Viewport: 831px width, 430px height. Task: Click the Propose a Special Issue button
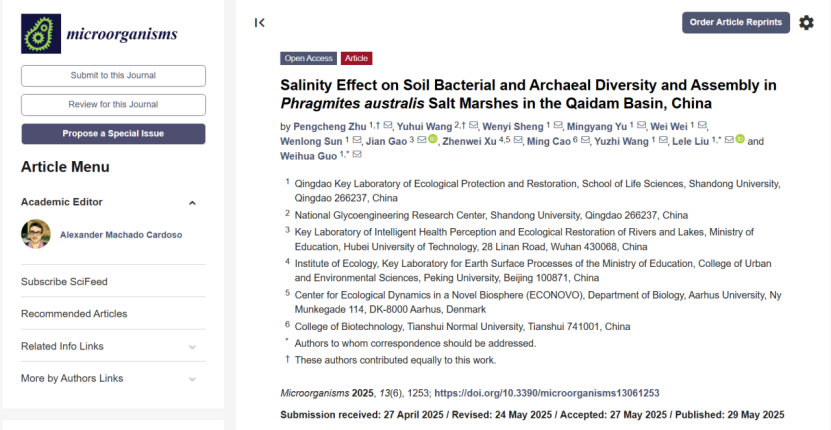[x=113, y=134]
